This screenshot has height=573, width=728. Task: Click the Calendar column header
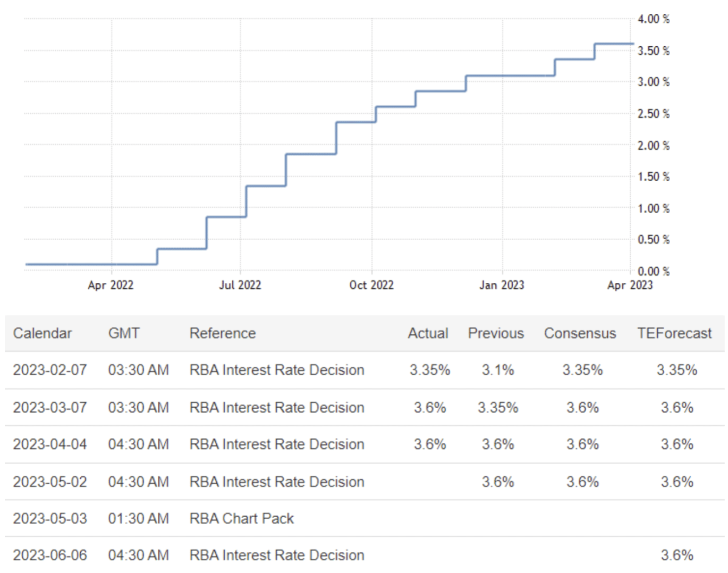tap(42, 333)
